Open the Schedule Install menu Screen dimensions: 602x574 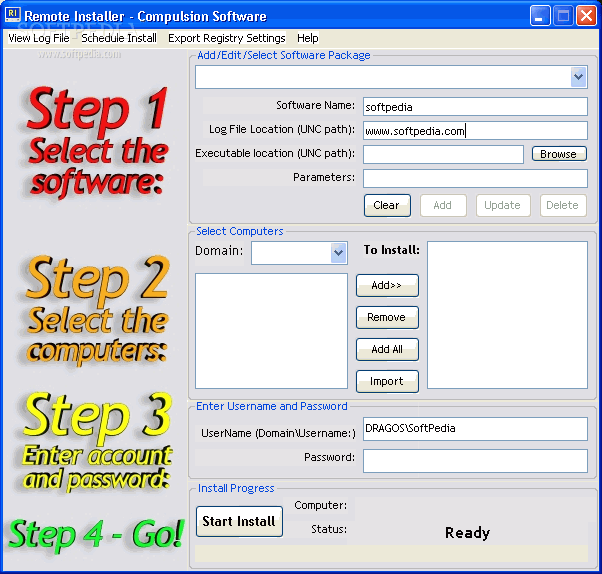tap(119, 38)
